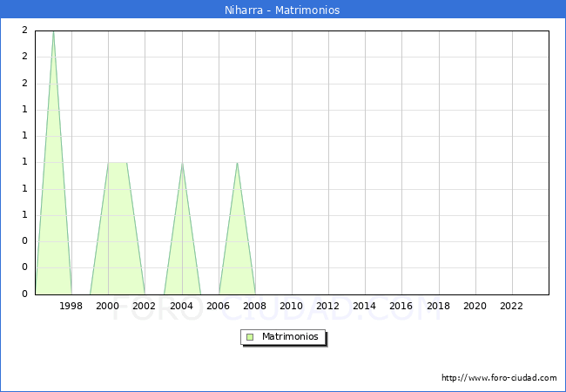Screen dimensions: 566x392
Task: Click the 1998 x-axis label
Action: pyautogui.click(x=71, y=306)
